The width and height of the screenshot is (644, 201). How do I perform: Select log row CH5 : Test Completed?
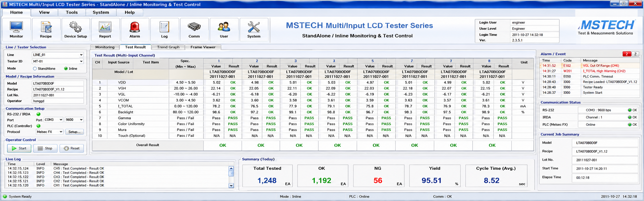pyautogui.click(x=116, y=169)
